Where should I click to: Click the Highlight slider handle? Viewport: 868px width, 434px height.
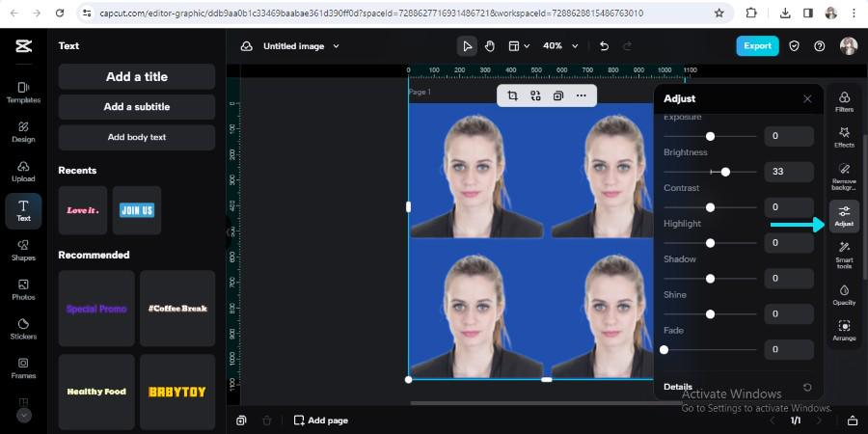click(710, 243)
